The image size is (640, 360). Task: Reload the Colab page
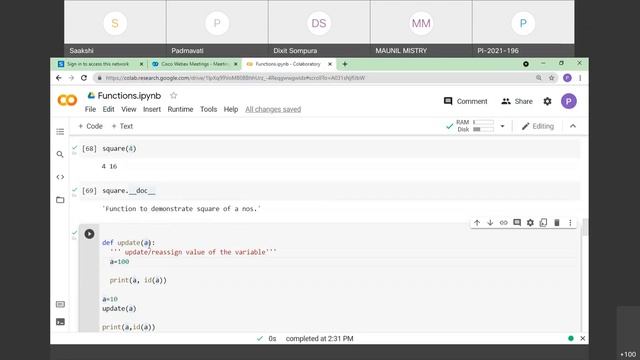(x=84, y=78)
